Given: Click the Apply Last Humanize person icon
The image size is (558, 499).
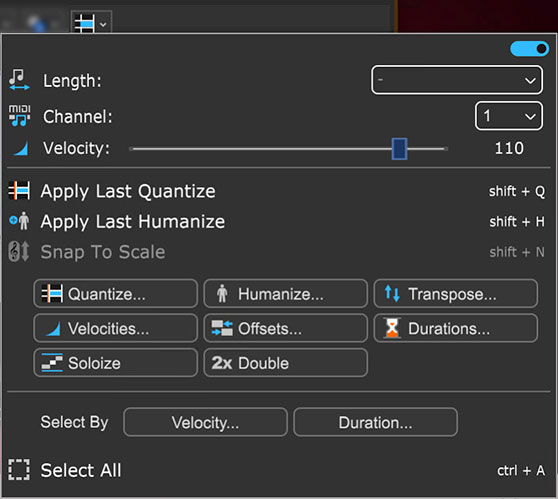Looking at the screenshot, I should tap(19, 221).
